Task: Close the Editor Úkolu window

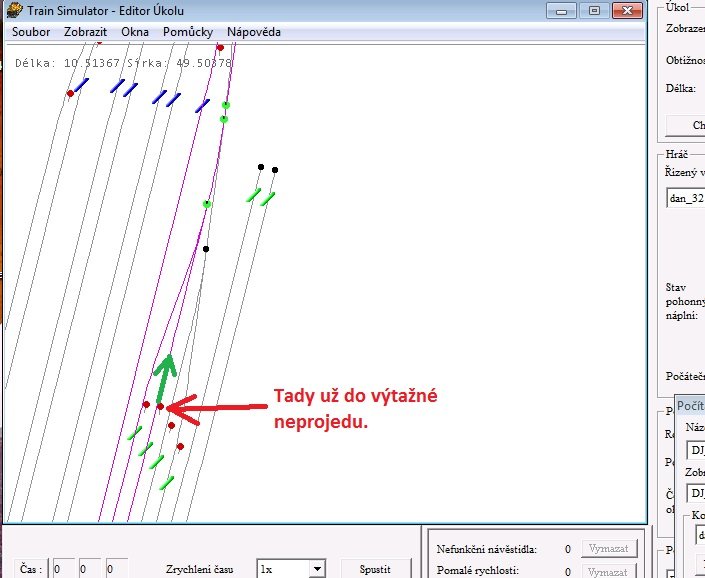Action: (627, 11)
